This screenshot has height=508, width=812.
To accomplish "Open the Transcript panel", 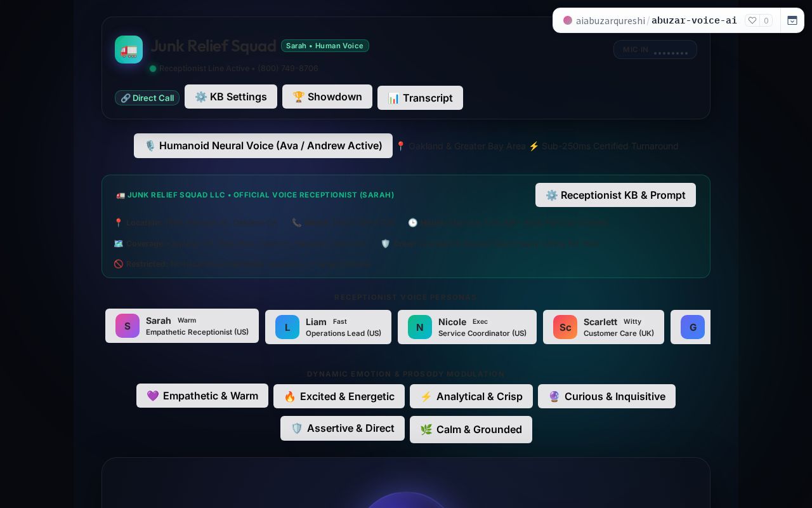I will 420,98.
